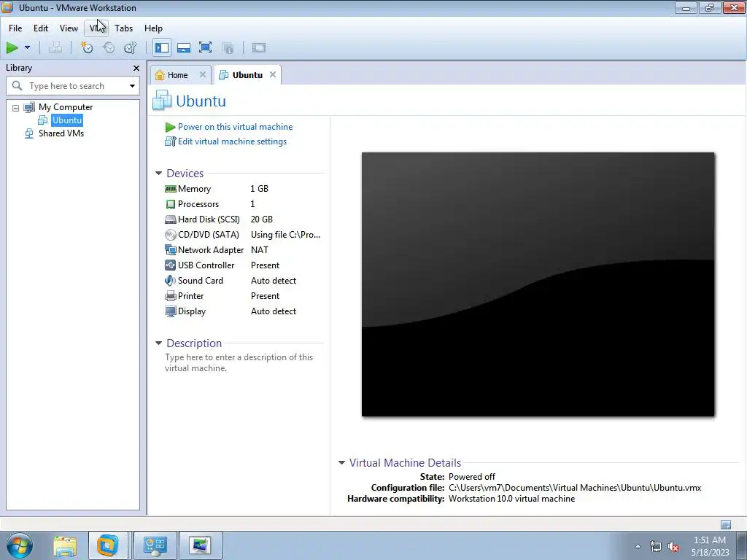The width and height of the screenshot is (747, 560).
Task: Click the 'NAT' network adapter value
Action: click(260, 250)
